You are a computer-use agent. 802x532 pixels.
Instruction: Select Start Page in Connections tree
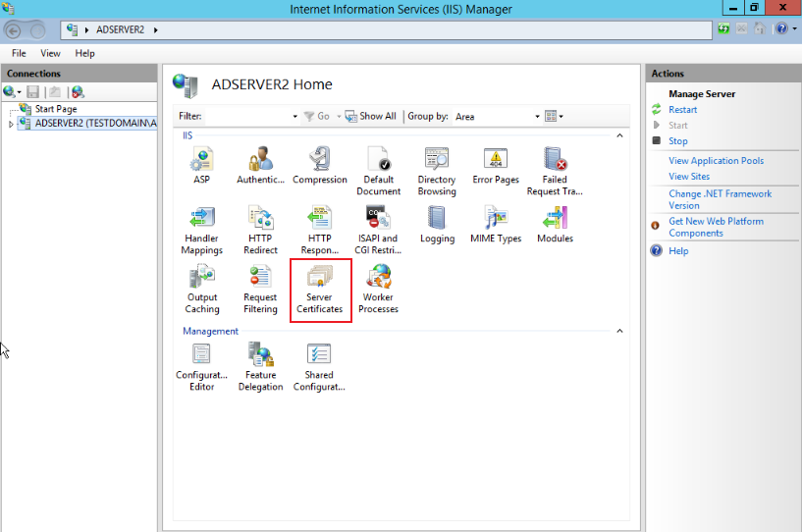tap(56, 109)
